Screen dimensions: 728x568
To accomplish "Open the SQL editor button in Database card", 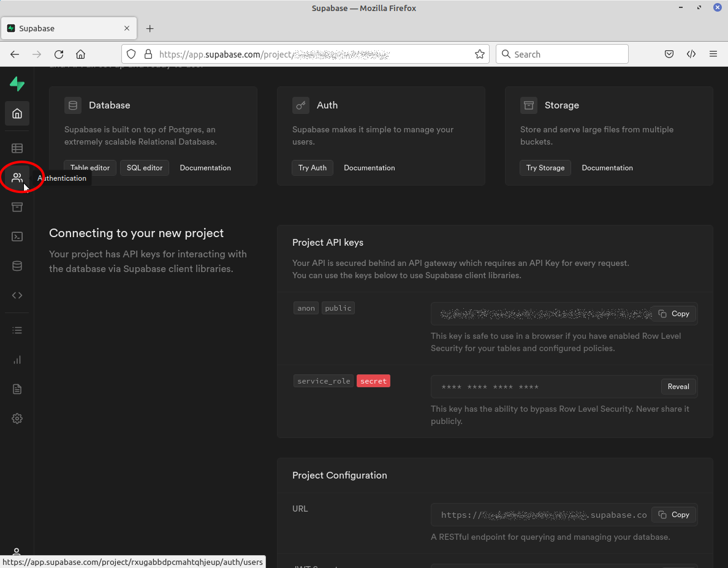I will 145,168.
